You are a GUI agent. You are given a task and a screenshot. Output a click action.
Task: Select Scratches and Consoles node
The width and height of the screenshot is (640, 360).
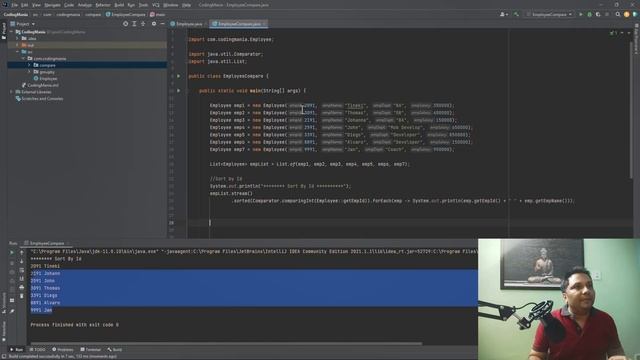point(39,98)
